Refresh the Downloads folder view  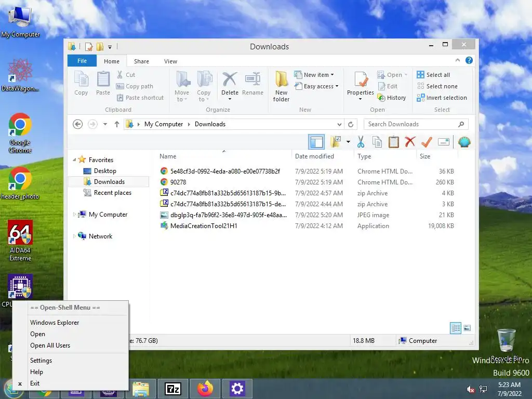pos(351,124)
